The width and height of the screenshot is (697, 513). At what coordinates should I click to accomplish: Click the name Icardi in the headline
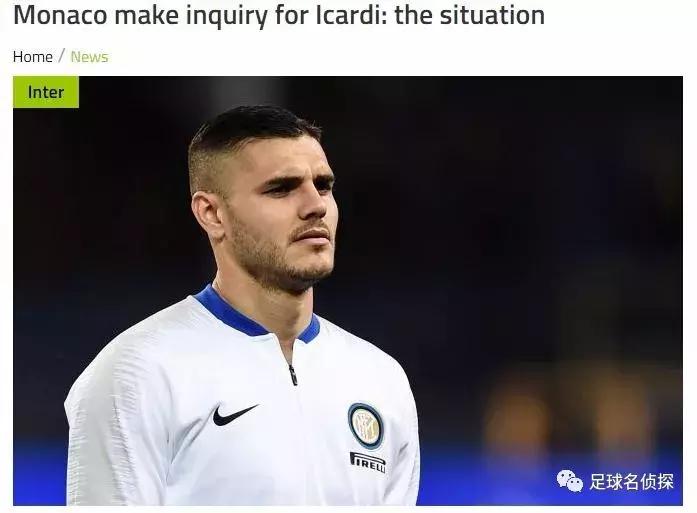(x=352, y=15)
